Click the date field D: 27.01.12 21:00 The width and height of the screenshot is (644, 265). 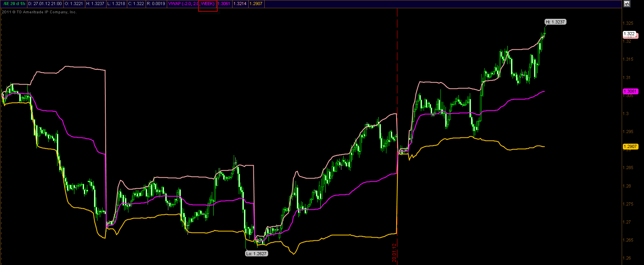tap(45, 4)
